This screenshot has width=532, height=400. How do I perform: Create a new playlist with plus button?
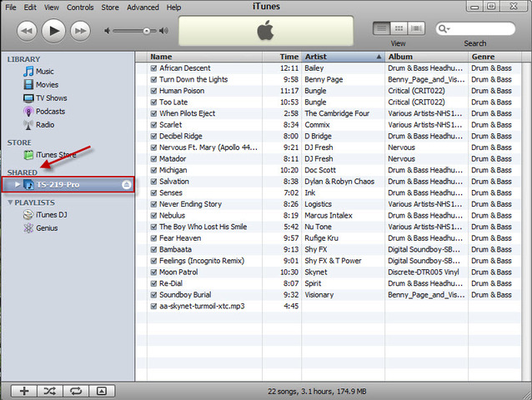[24, 391]
